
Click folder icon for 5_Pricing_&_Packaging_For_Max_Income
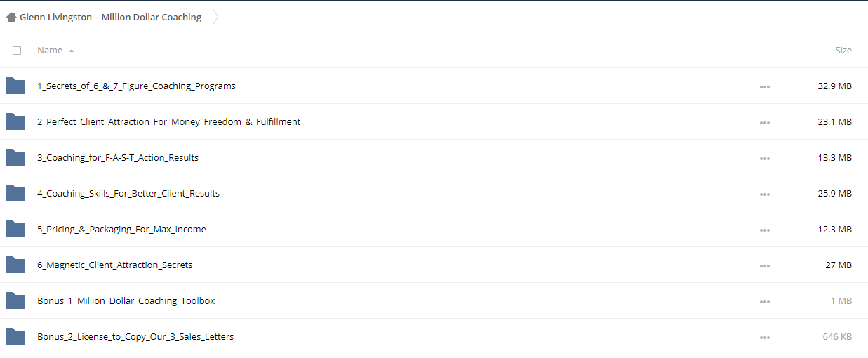[15, 229]
